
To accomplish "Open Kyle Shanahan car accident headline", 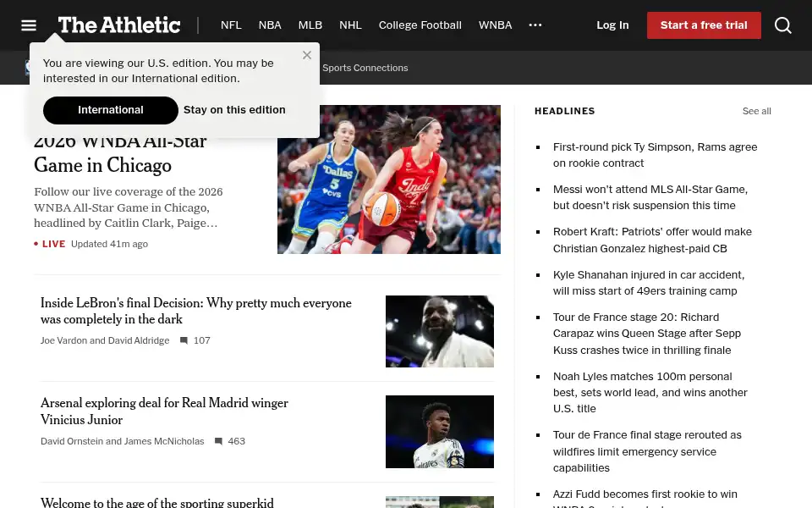I will pyautogui.click(x=649, y=283).
